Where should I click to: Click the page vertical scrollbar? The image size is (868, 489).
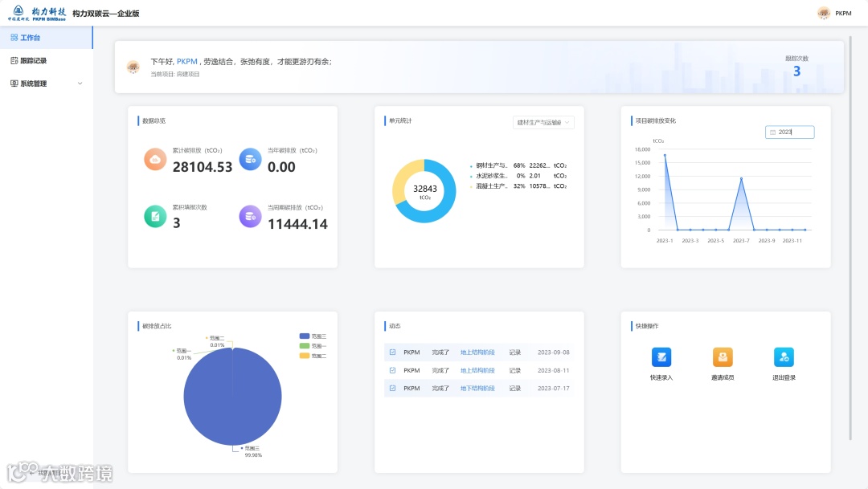pos(851,238)
